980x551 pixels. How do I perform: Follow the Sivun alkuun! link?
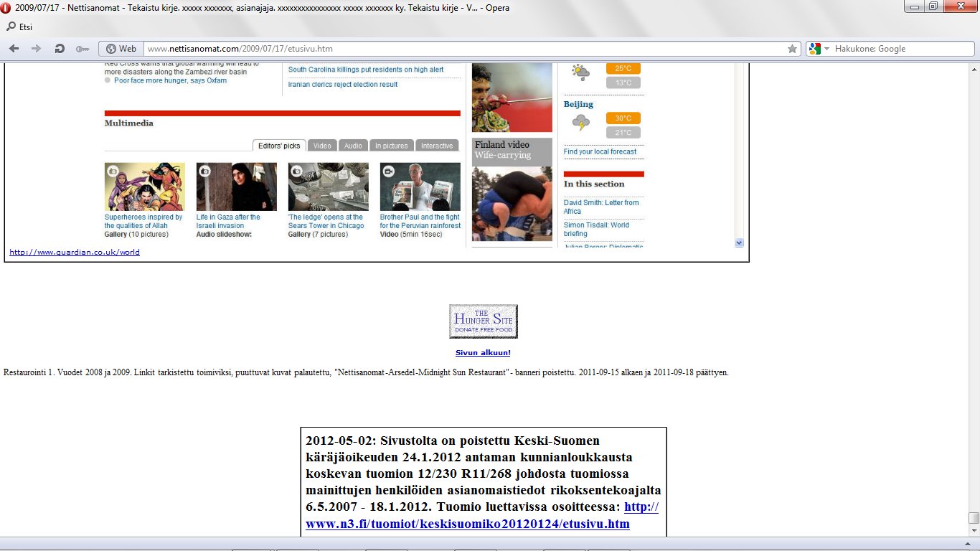point(483,353)
